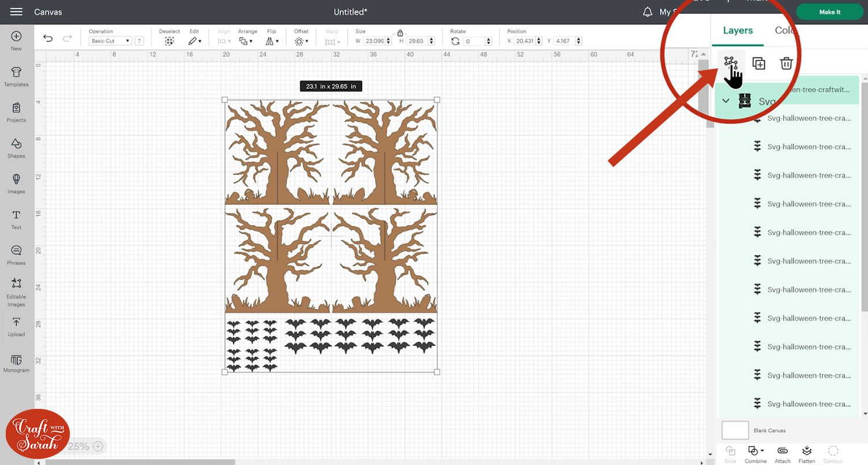Image resolution: width=868 pixels, height=465 pixels.
Task: Click the Duplicate layer icon
Action: tap(759, 64)
